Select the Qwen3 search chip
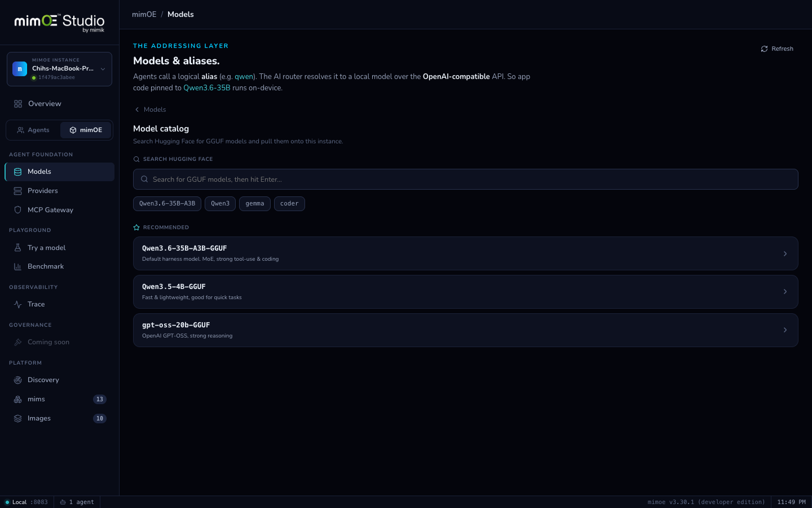 click(x=220, y=204)
